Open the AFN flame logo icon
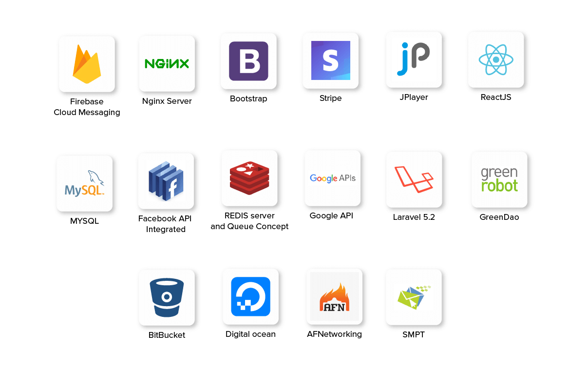The width and height of the screenshot is (588, 390). (334, 296)
